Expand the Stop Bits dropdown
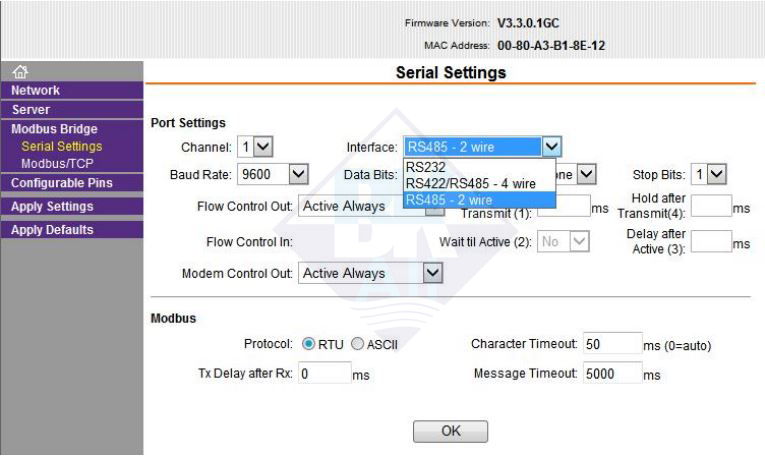This screenshot has width=765, height=457. point(709,174)
